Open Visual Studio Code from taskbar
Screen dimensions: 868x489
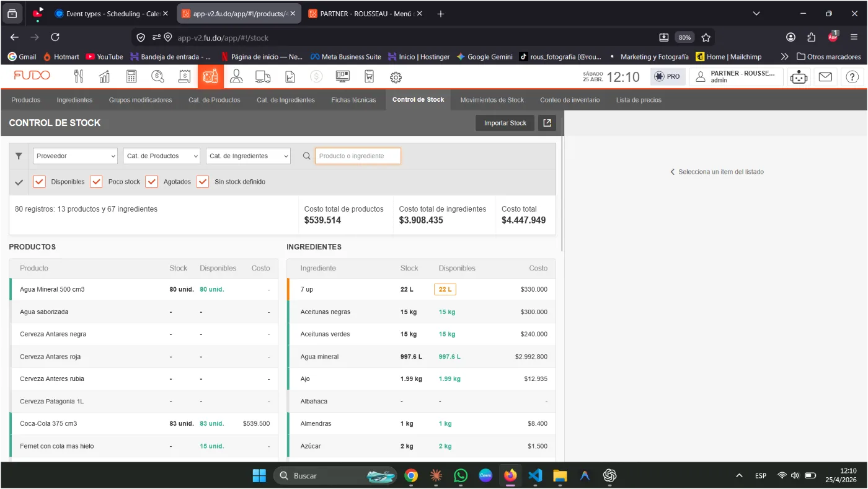tap(535, 475)
